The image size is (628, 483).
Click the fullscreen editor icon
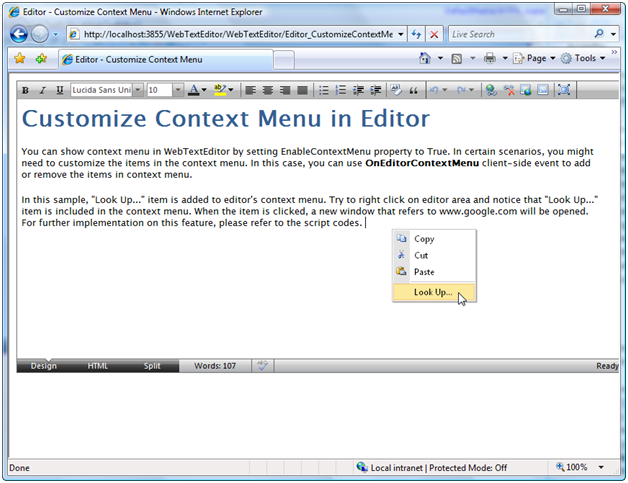[x=564, y=90]
